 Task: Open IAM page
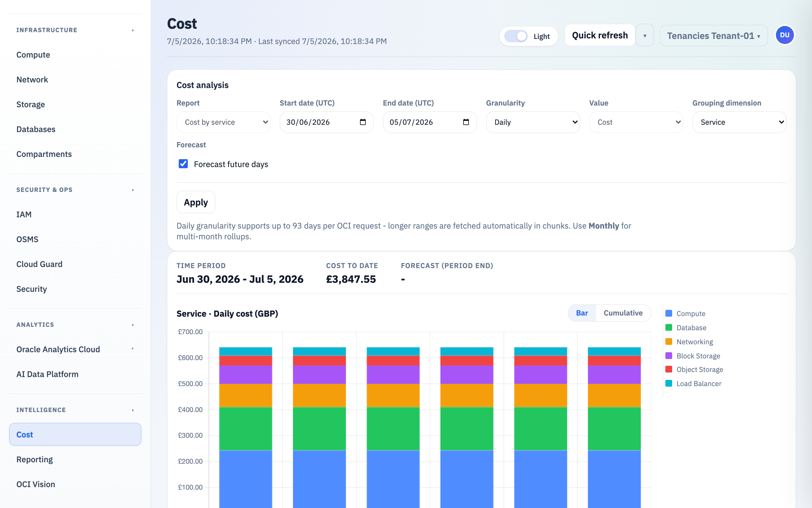[75, 215]
